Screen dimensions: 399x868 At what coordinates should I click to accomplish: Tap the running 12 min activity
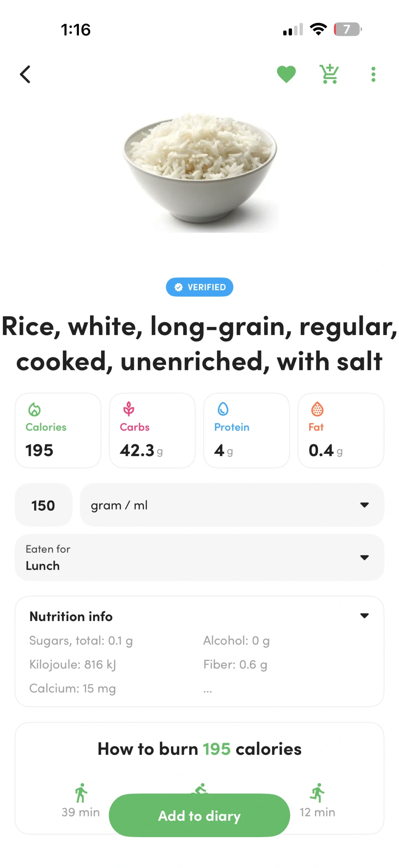[x=317, y=800]
